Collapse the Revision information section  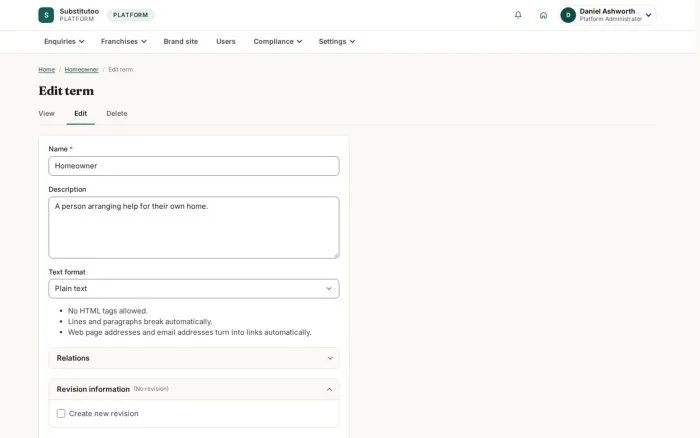click(194, 389)
